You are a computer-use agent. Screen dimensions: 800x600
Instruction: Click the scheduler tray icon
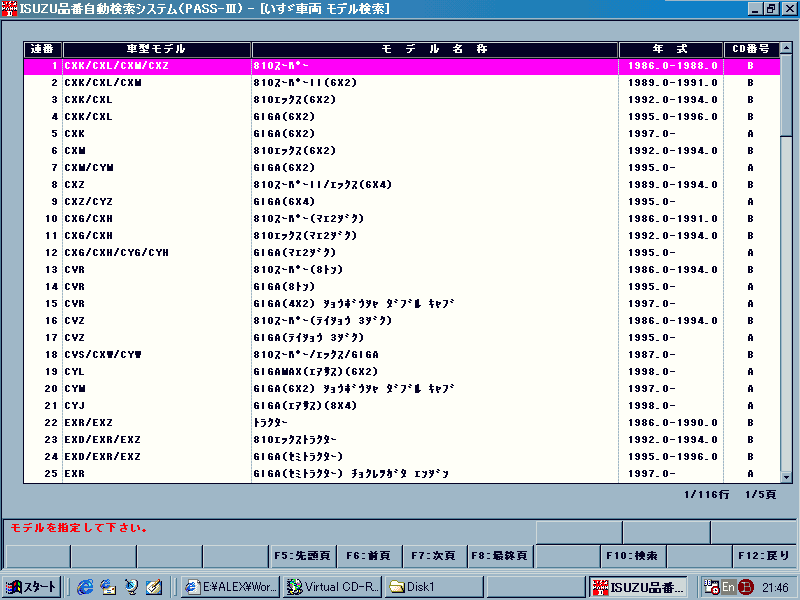click(x=712, y=587)
